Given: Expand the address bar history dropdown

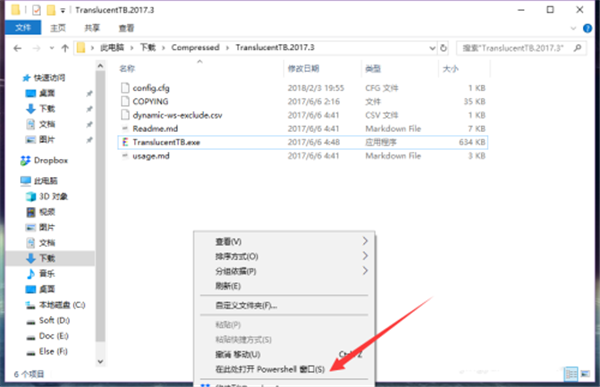Looking at the screenshot, I should coord(432,48).
